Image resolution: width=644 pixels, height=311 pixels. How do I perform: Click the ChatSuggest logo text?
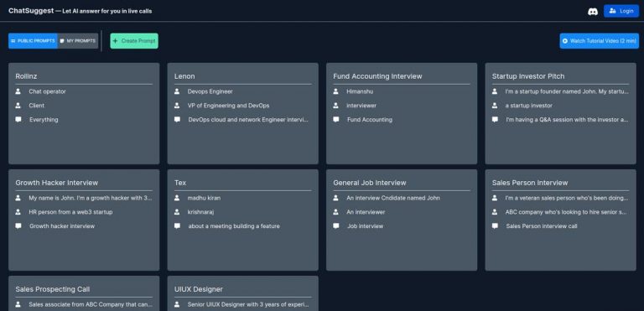(31, 11)
